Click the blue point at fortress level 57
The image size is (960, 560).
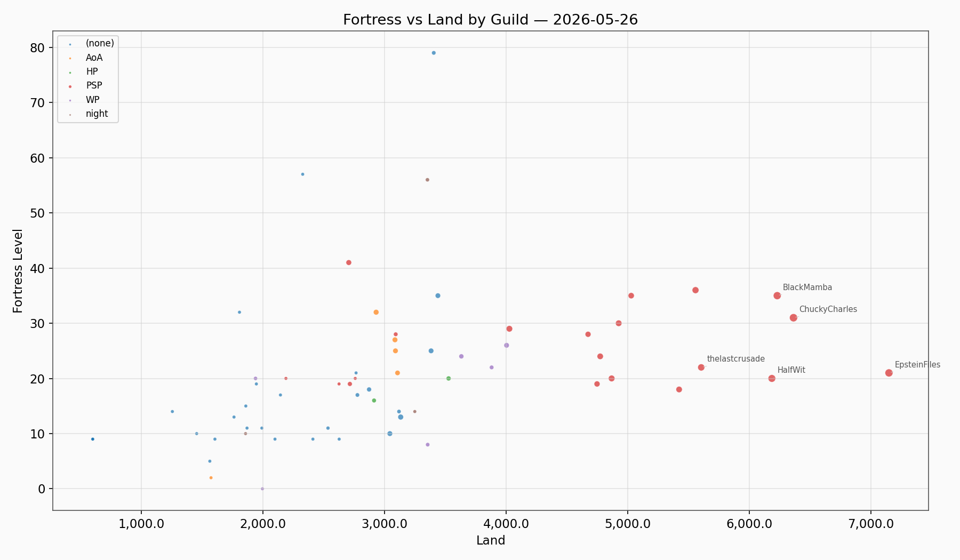coord(302,174)
